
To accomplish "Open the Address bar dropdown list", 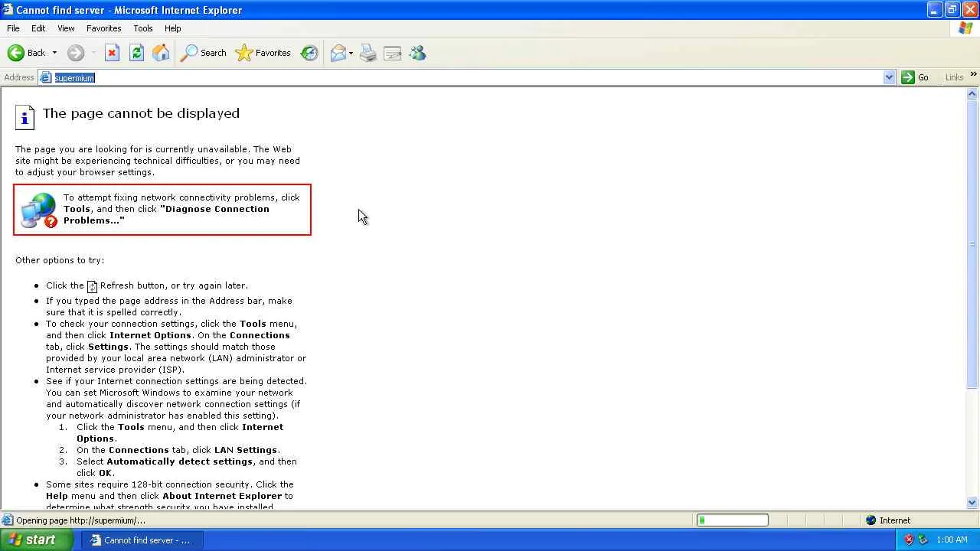I will click(x=889, y=77).
